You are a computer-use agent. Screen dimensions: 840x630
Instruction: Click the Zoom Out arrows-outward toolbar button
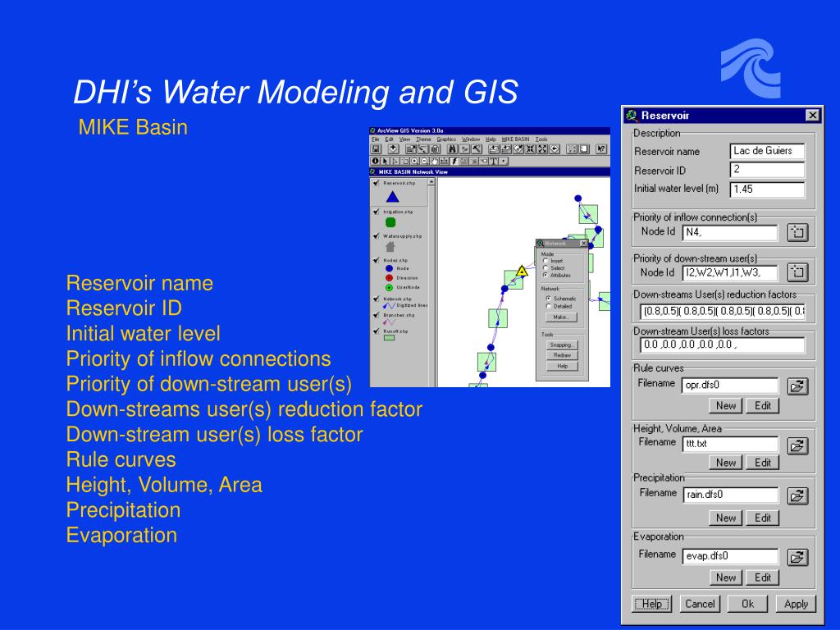click(543, 149)
